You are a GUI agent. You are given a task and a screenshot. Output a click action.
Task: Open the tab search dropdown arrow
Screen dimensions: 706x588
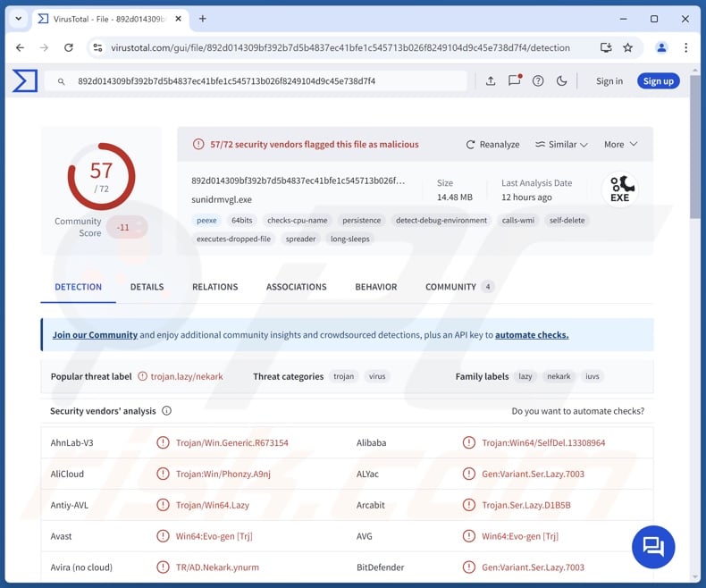pyautogui.click(x=19, y=19)
